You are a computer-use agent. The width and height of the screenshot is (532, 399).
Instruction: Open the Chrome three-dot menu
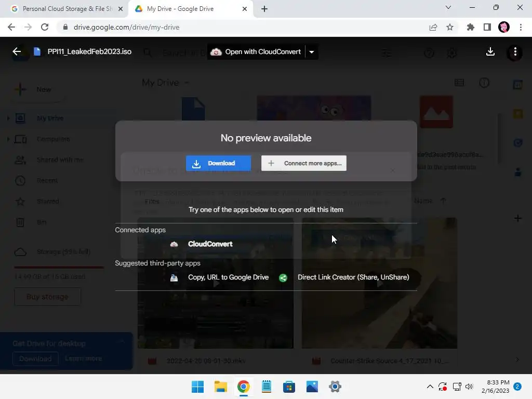point(521,27)
